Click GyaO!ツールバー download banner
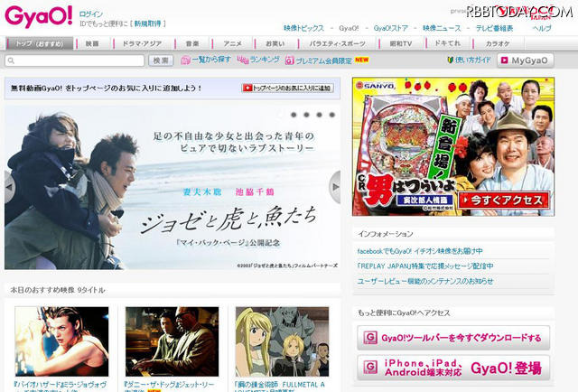Screen dimensions: 578x392 pyautogui.click(x=453, y=338)
